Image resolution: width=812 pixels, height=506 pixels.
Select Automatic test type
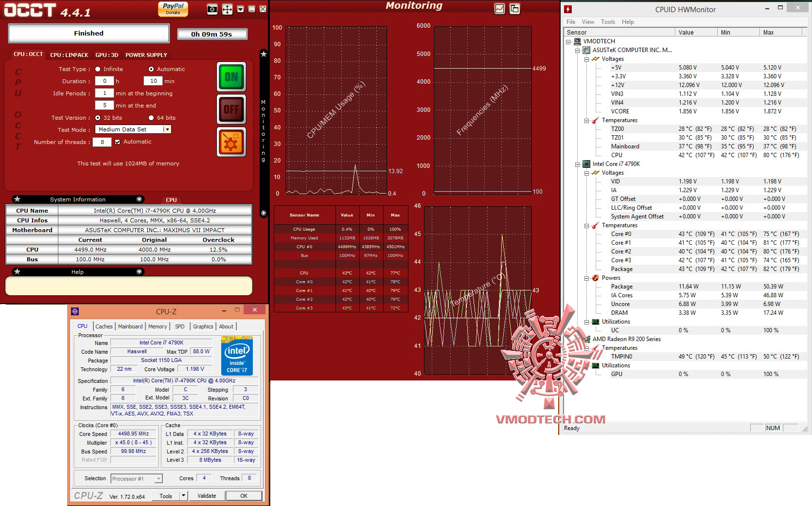(x=151, y=69)
